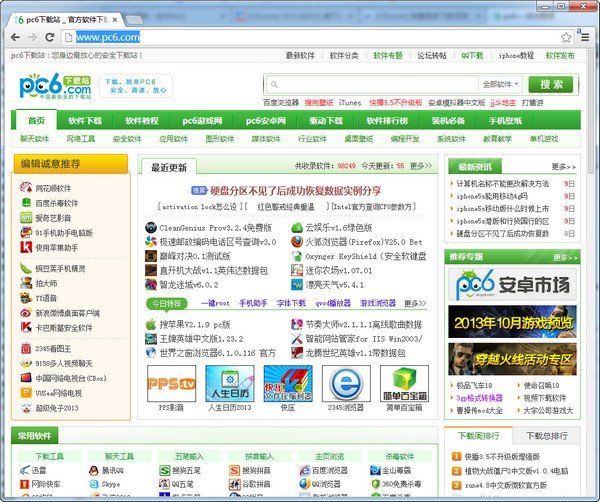Click the 迅雷 icon
The image size is (600, 502).
[x=24, y=470]
